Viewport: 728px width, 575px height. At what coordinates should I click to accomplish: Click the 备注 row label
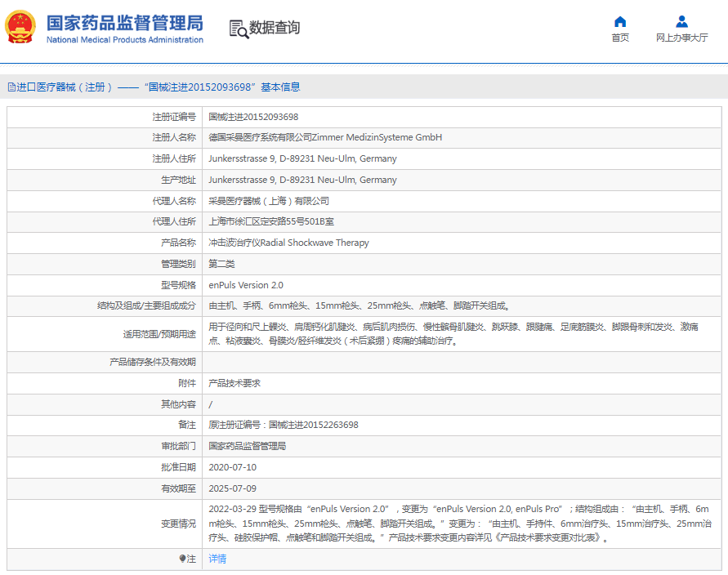(x=187, y=425)
